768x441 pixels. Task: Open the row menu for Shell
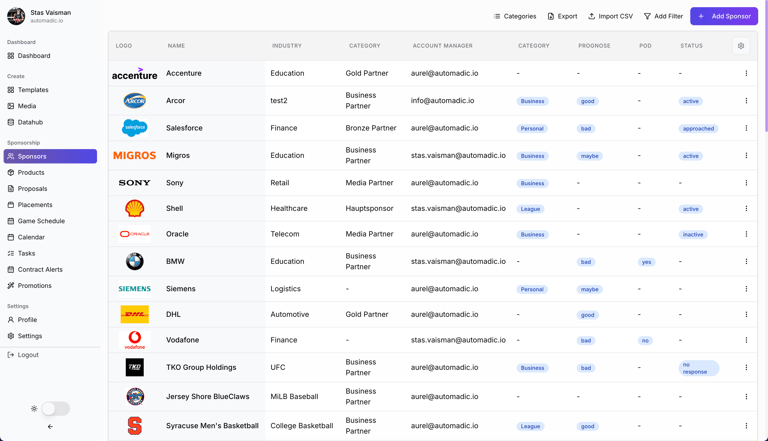(x=746, y=209)
